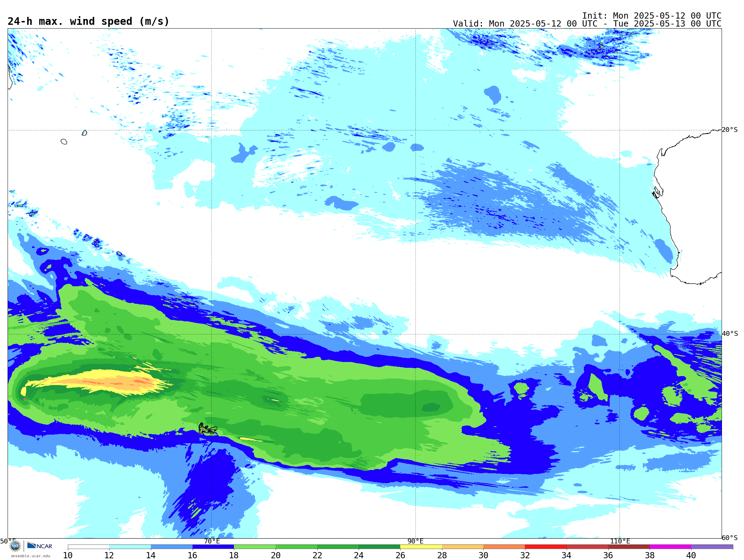Click the dull red 34-36 colorbar segment
Image resolution: width=744 pixels, height=560 pixels.
pos(587,547)
